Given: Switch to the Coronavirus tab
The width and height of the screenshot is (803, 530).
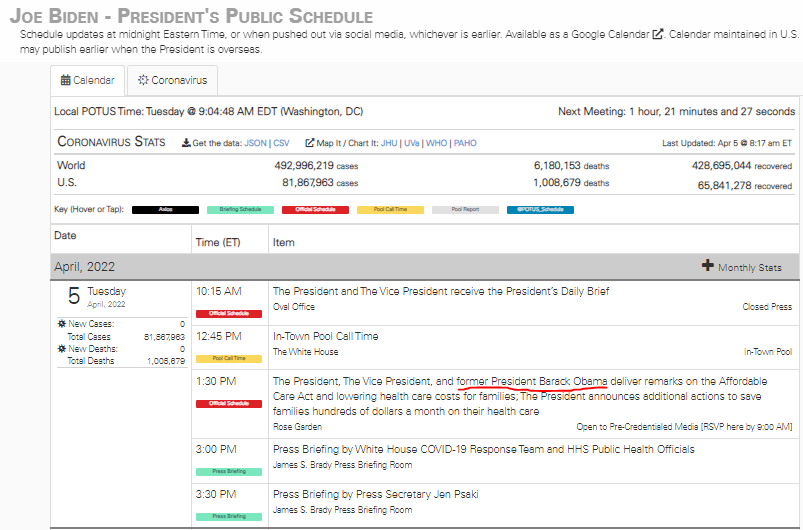Looking at the screenshot, I should pos(173,80).
